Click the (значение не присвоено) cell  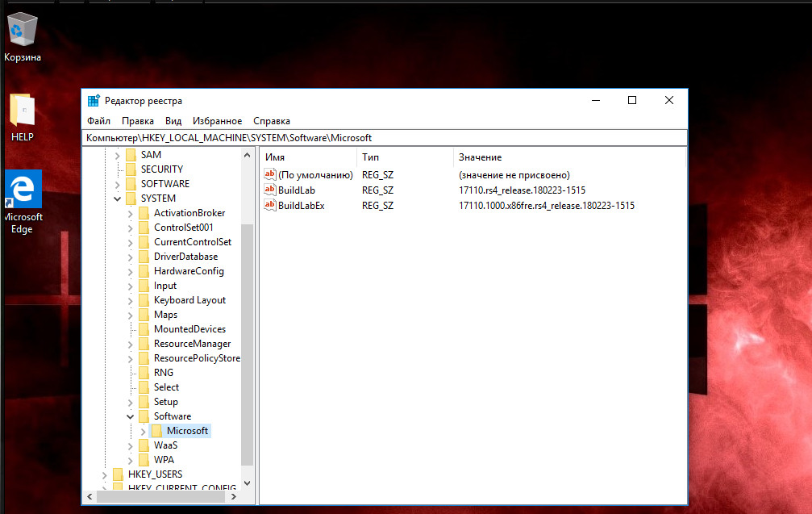pyautogui.click(x=514, y=175)
